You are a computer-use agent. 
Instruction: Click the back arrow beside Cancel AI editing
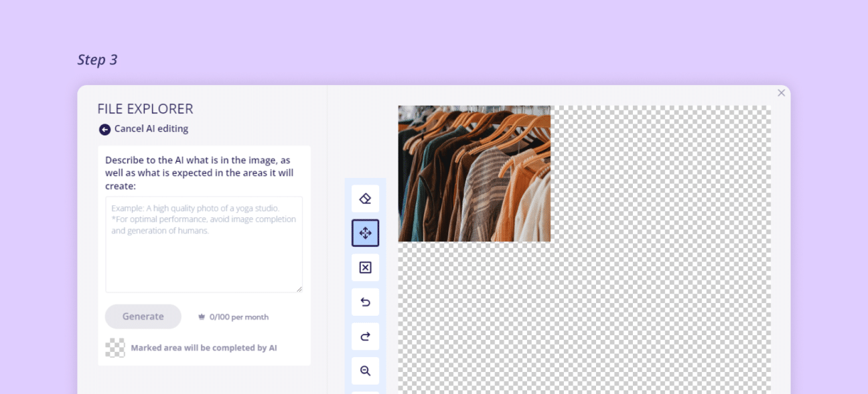[104, 129]
